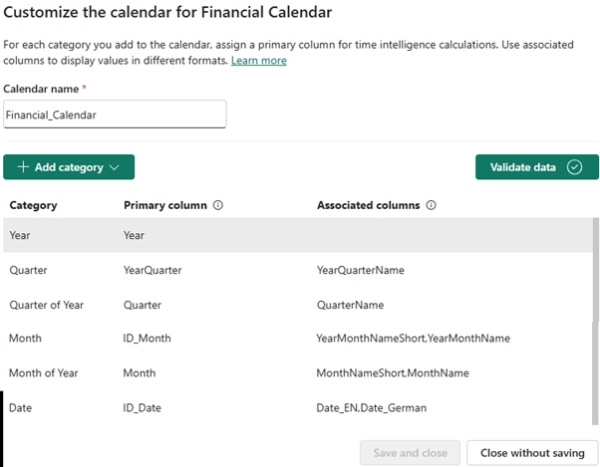600x467 pixels.
Task: Expand the Add category dropdown chevron
Action: (115, 167)
